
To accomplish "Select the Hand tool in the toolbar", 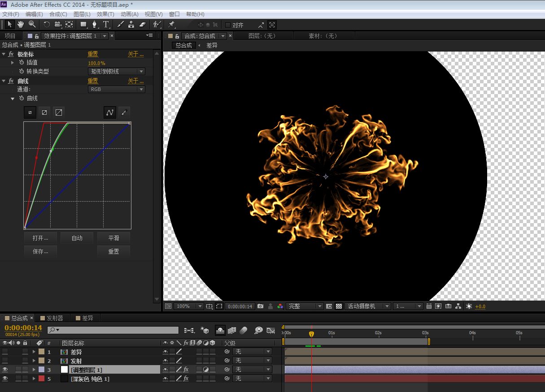I will coord(21,24).
